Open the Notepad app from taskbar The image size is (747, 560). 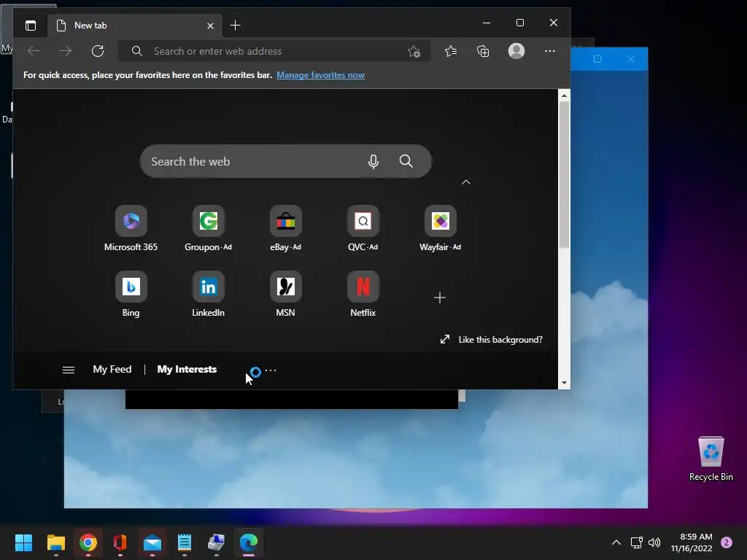coord(185,542)
